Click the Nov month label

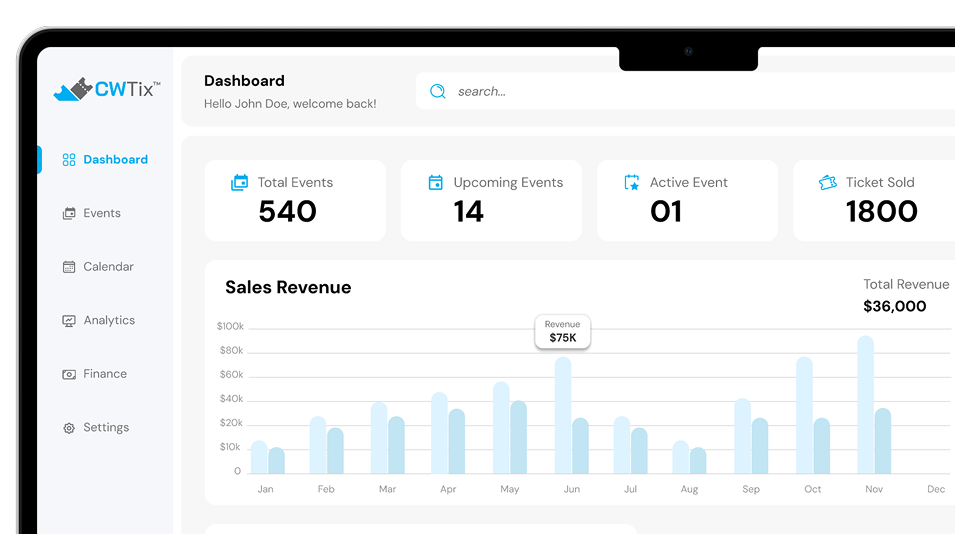point(874,489)
